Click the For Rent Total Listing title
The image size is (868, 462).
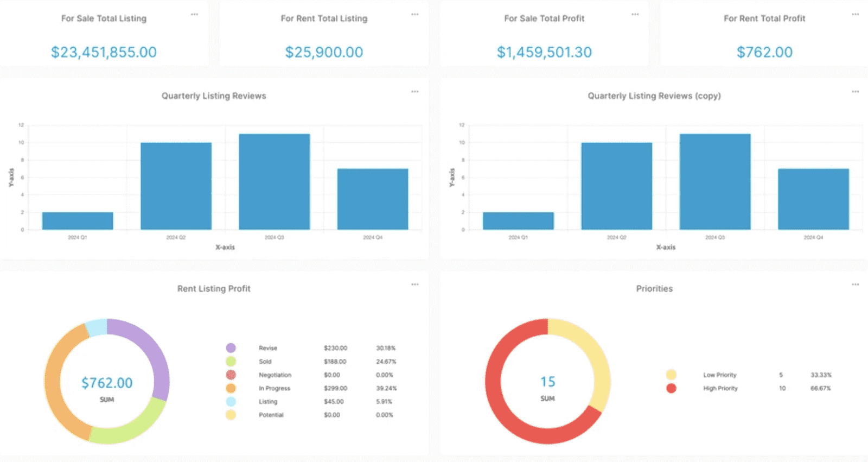[324, 18]
